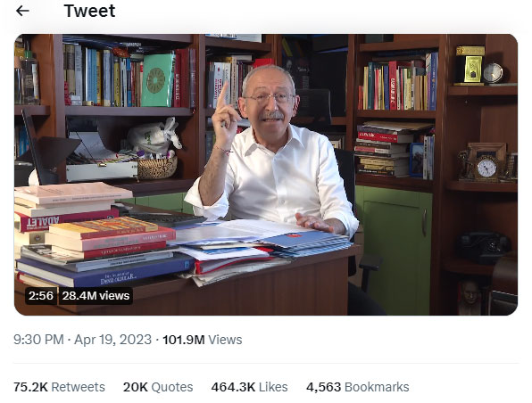The width and height of the screenshot is (532, 403).
Task: Click the 2:56 video duration badge
Action: (x=41, y=295)
